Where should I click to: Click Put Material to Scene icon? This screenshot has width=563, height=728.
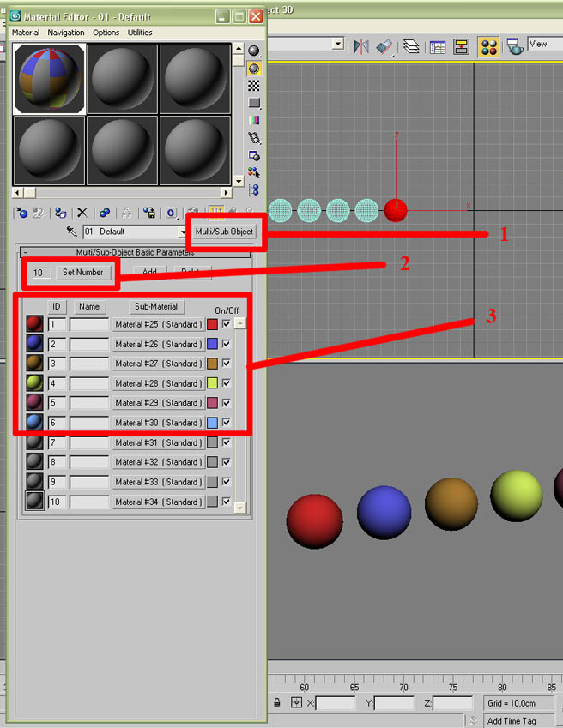[39, 213]
